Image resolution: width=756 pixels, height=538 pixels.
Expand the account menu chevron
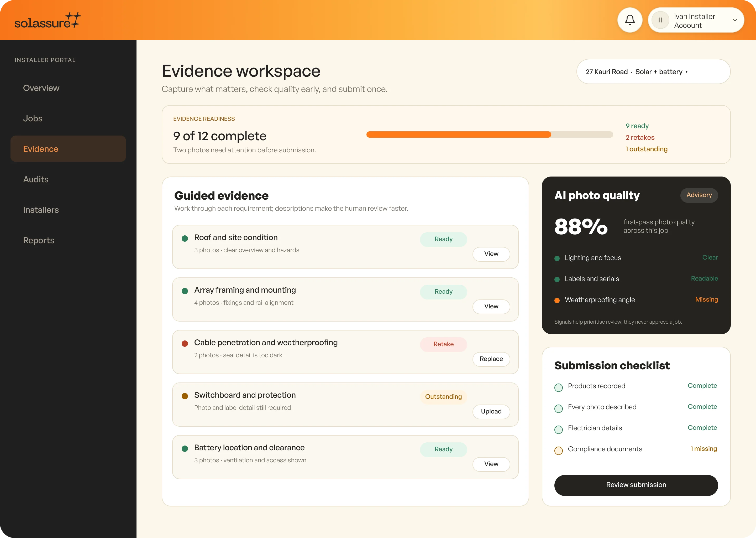[734, 20]
